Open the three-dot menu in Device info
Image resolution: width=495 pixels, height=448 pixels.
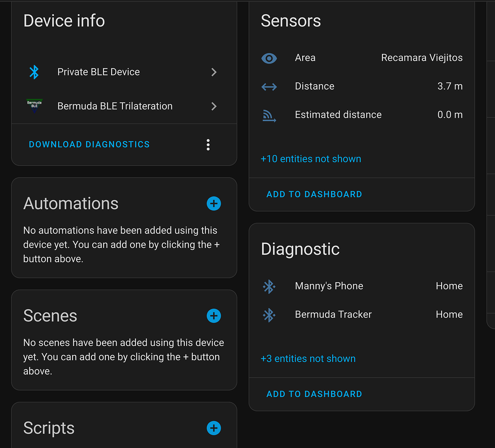208,145
